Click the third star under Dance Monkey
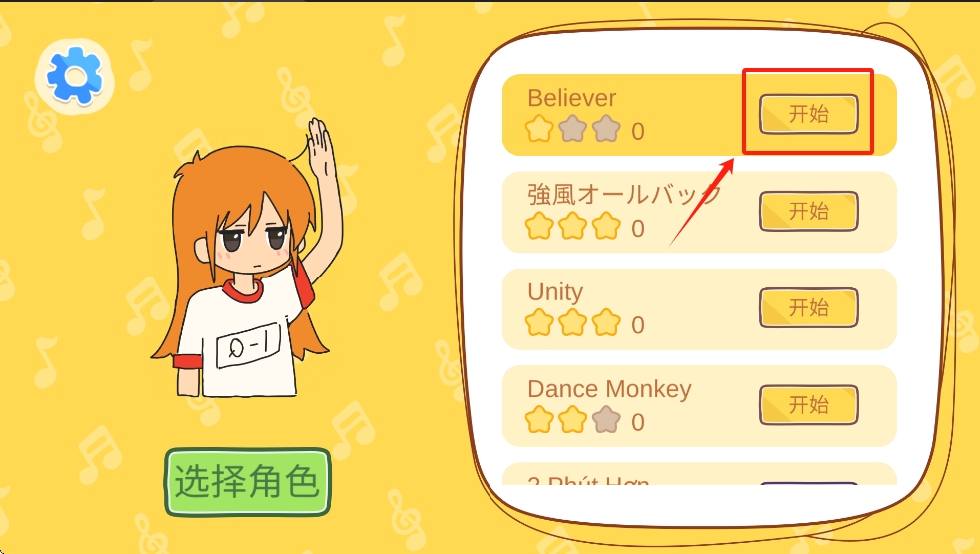 click(x=606, y=420)
